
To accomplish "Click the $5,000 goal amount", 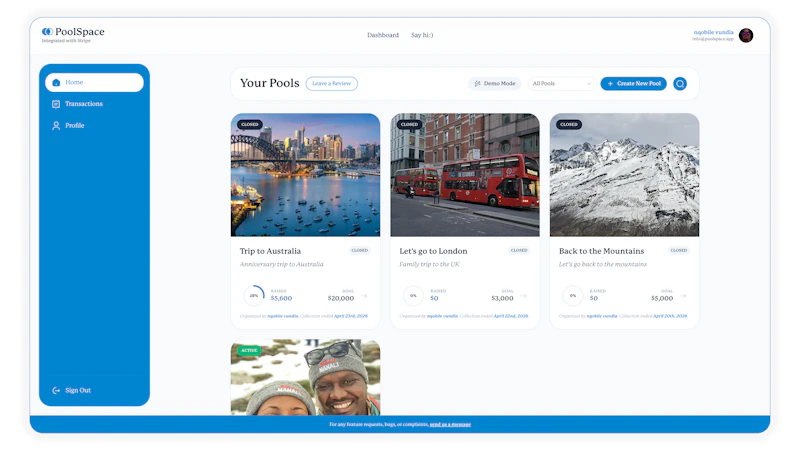I will [662, 298].
